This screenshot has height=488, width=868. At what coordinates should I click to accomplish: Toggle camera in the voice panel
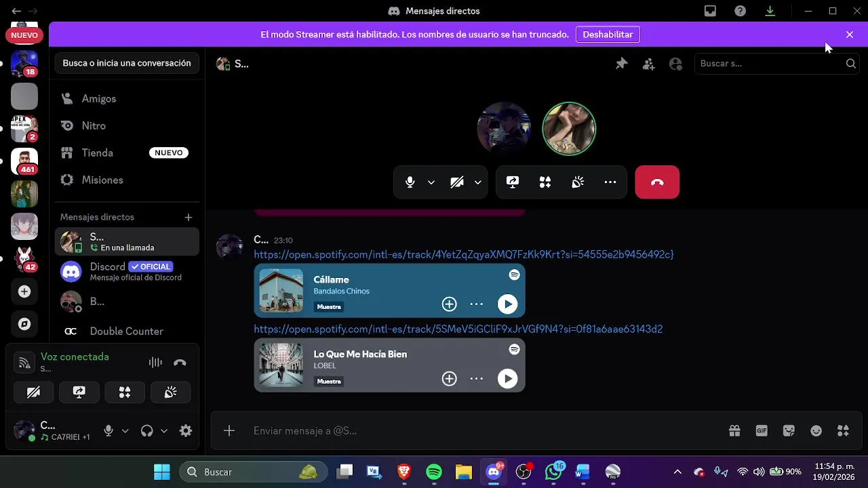(33, 392)
